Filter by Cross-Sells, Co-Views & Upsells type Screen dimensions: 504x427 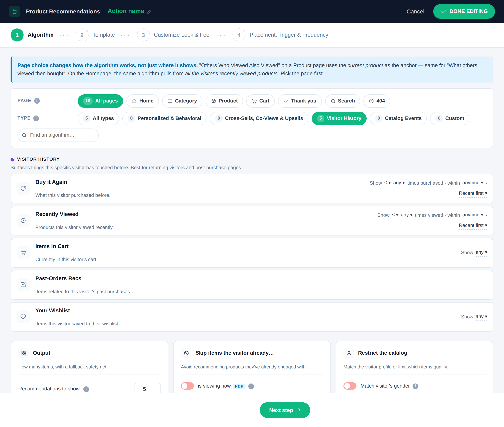click(x=259, y=118)
